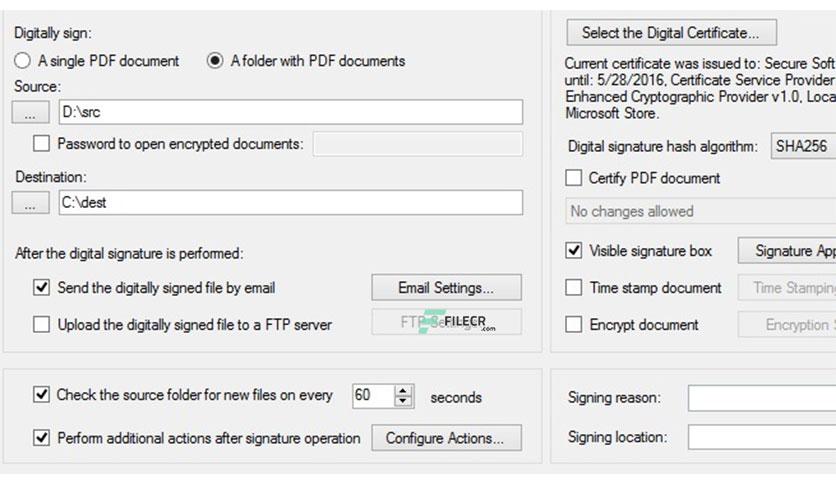Toggle 'Check the source folder for new files'
Viewport: 836px width, 484px height.
click(x=41, y=395)
